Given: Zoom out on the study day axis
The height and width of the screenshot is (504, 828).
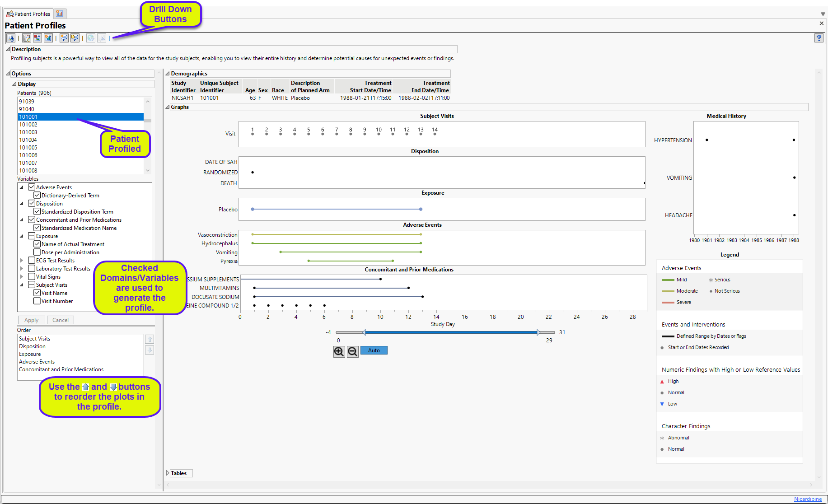Looking at the screenshot, I should pos(353,351).
